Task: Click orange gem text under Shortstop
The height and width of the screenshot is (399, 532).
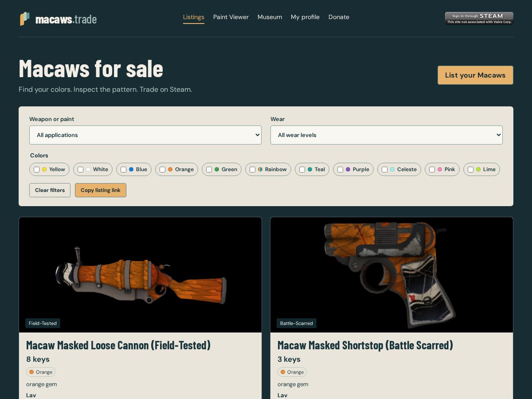Action: point(293,384)
